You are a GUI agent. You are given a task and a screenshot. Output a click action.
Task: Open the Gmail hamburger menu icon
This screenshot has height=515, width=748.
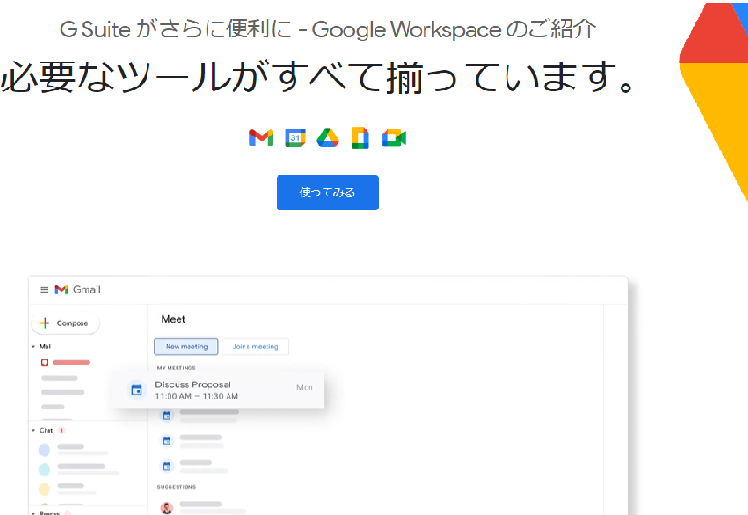pos(44,289)
